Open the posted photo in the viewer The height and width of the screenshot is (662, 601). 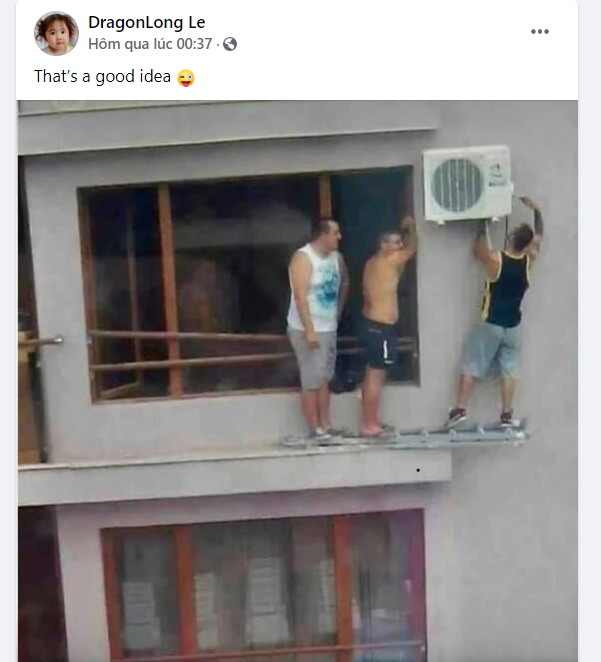tap(298, 381)
